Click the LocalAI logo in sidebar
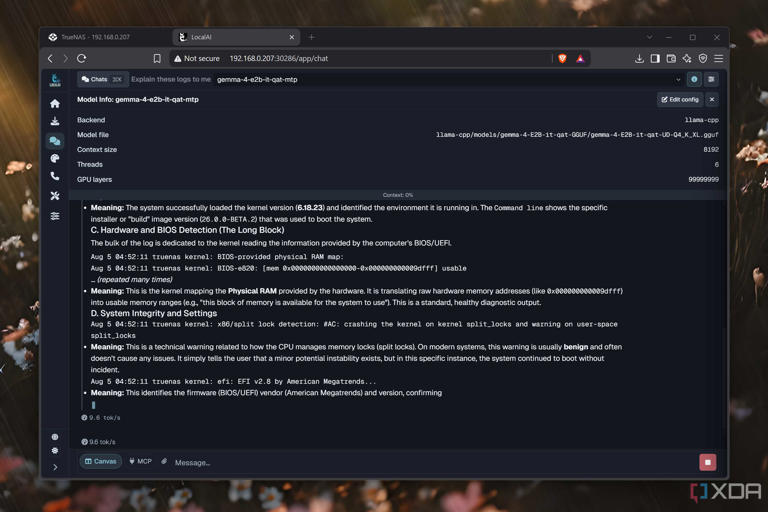The width and height of the screenshot is (768, 512). click(55, 80)
